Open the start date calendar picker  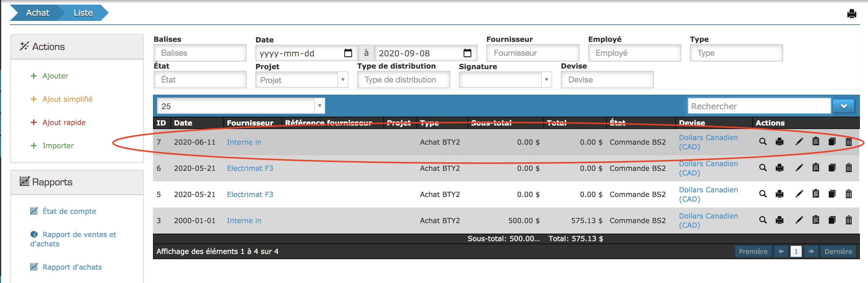[348, 53]
